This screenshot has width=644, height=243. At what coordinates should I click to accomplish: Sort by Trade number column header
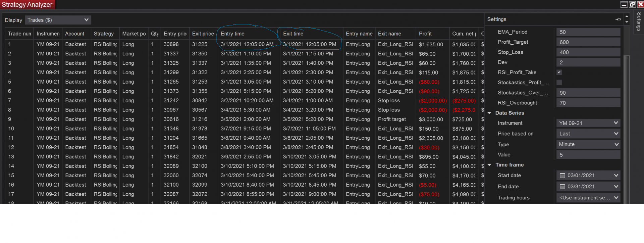[19, 34]
